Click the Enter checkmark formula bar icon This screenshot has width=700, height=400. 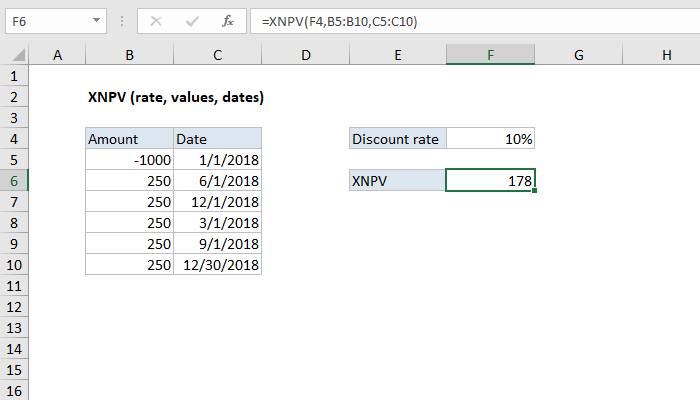tap(192, 20)
